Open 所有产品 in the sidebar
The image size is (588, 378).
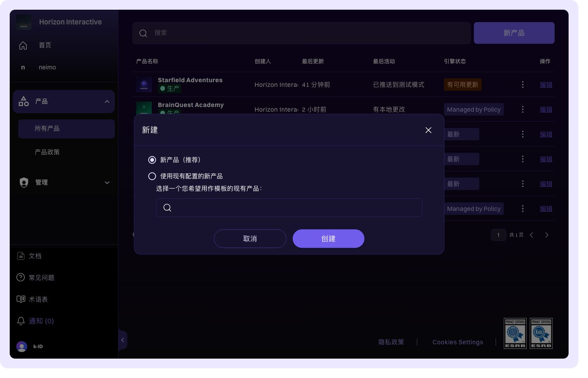[x=66, y=129]
